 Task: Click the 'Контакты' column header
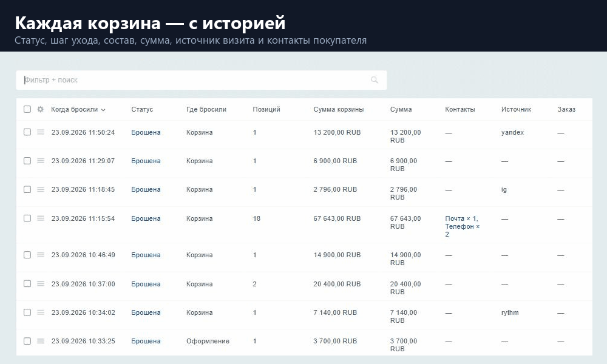pyautogui.click(x=460, y=109)
